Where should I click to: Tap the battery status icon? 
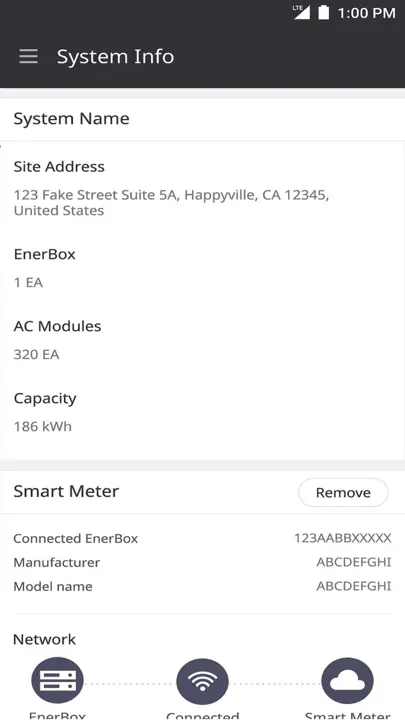coord(324,13)
